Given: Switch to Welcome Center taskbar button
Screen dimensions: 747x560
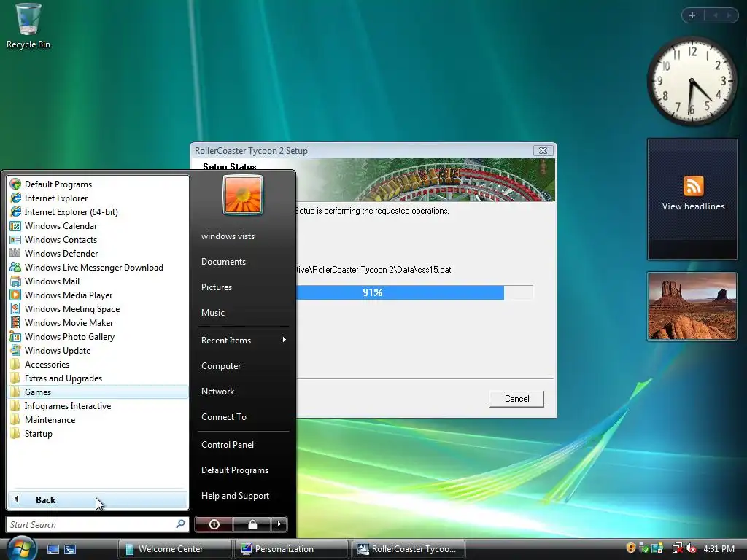Looking at the screenshot, I should click(175, 548).
